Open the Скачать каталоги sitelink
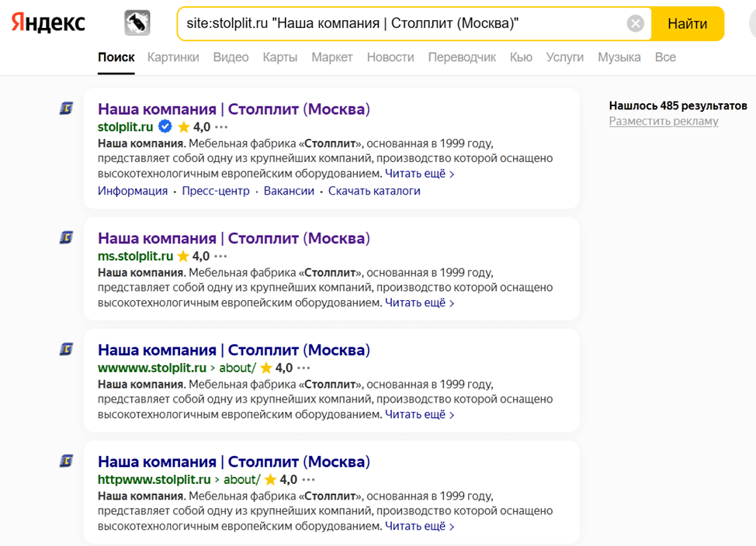The width and height of the screenshot is (756, 546). click(x=374, y=191)
